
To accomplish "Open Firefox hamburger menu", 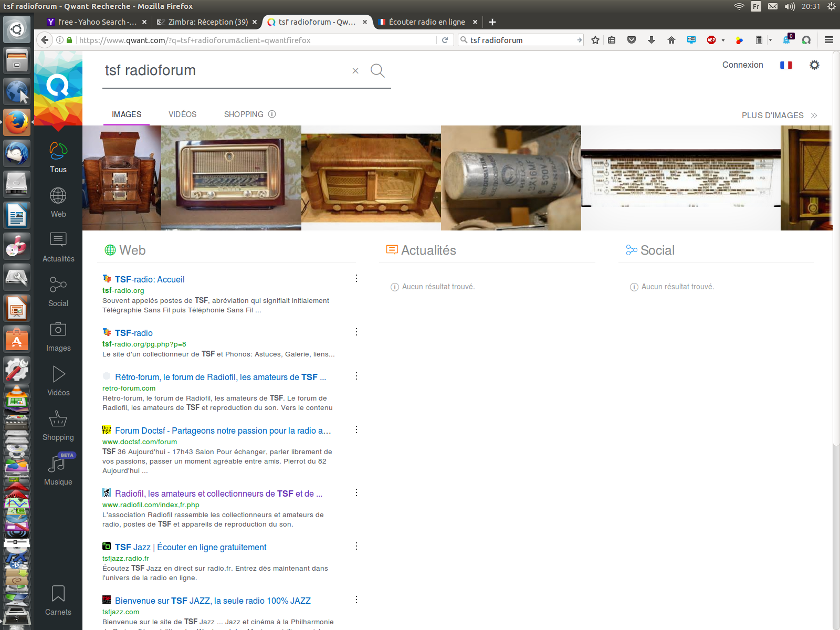I will [x=829, y=40].
